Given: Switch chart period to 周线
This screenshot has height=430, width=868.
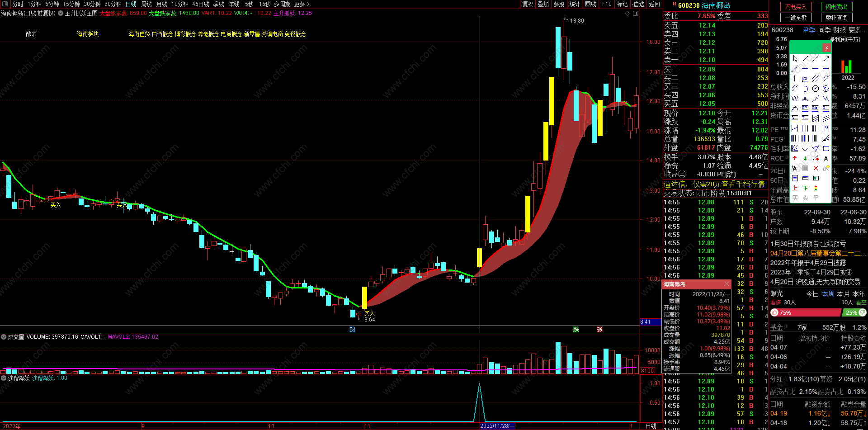Looking at the screenshot, I should tap(146, 4).
